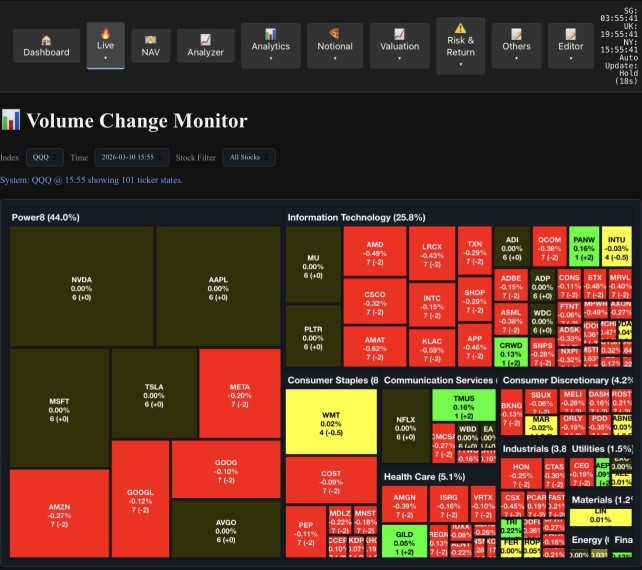Click the Editor notepad icon
The image size is (642, 570).
[570, 34]
